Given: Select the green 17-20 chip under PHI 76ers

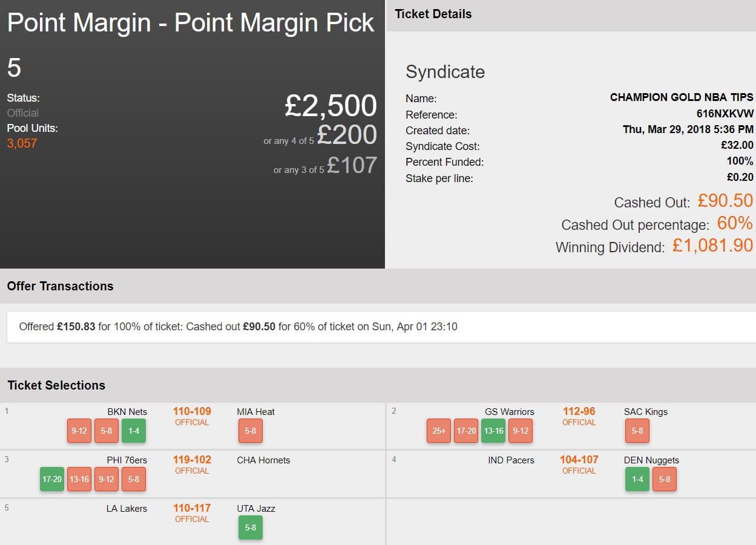Looking at the screenshot, I should click(x=52, y=479).
